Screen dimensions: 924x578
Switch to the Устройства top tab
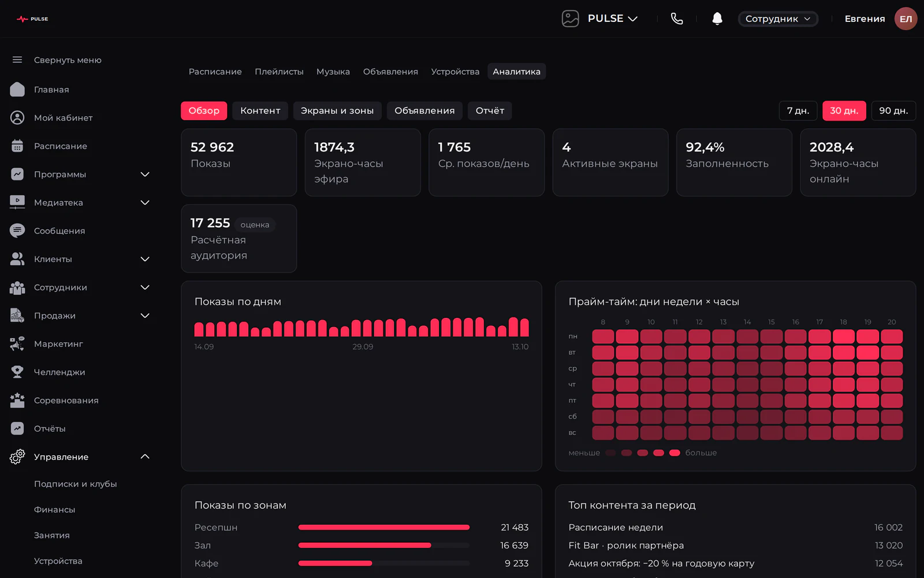[x=455, y=72]
